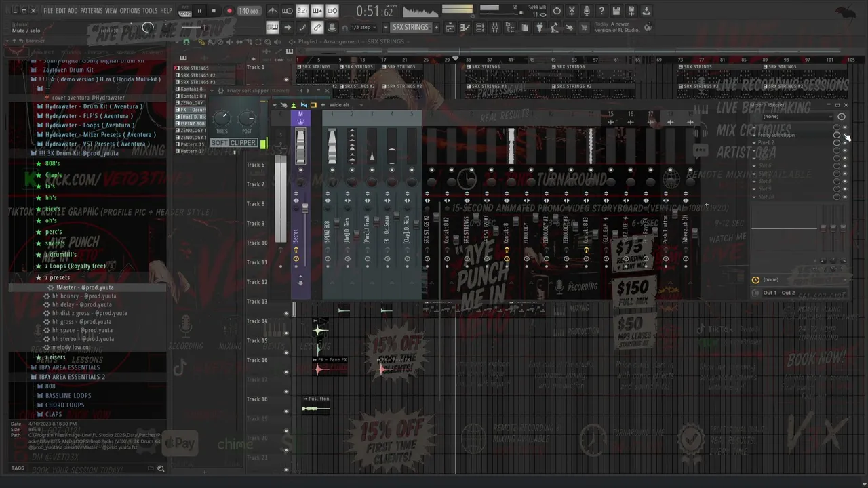Click the Fruity soft clipper settings gear
The image size is (868, 488).
[220, 91]
